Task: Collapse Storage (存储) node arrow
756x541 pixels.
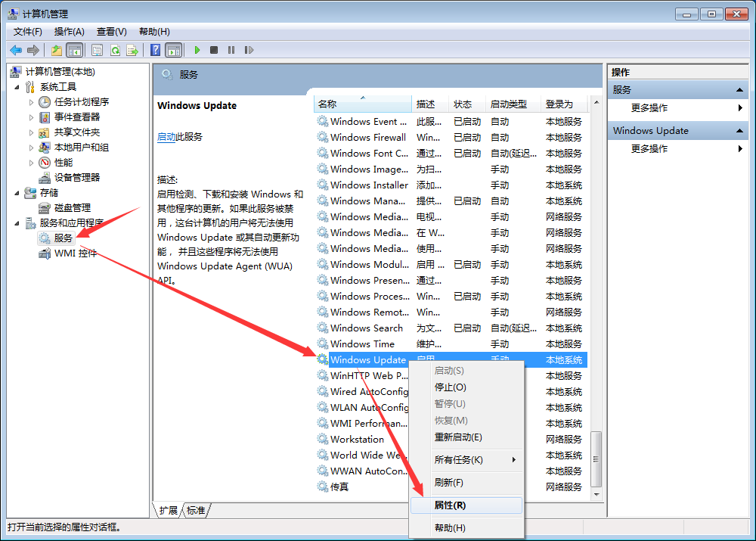Action: [x=17, y=193]
